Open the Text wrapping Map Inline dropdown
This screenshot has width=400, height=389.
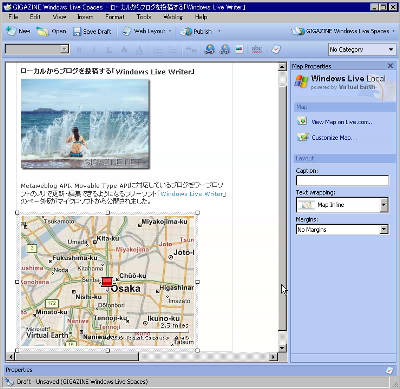(x=342, y=205)
